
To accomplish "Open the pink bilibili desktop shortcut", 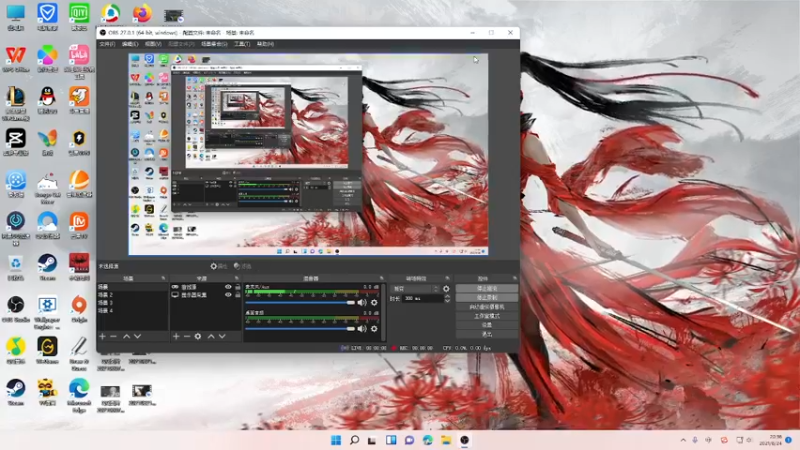I will [x=79, y=61].
